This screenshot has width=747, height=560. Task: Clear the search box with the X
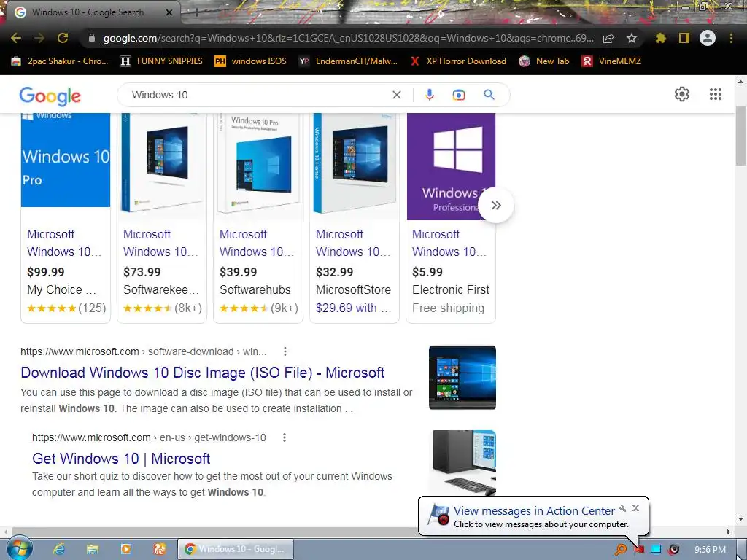(396, 95)
